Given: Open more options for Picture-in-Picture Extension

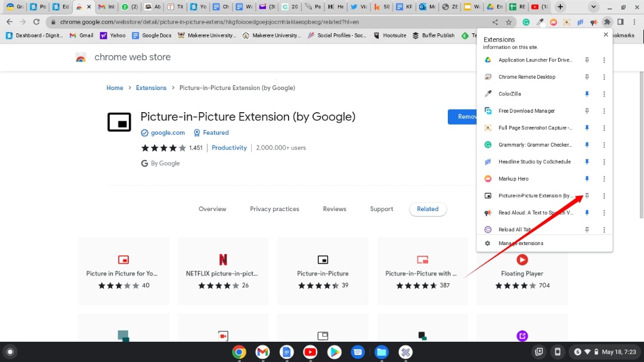Looking at the screenshot, I should 604,196.
